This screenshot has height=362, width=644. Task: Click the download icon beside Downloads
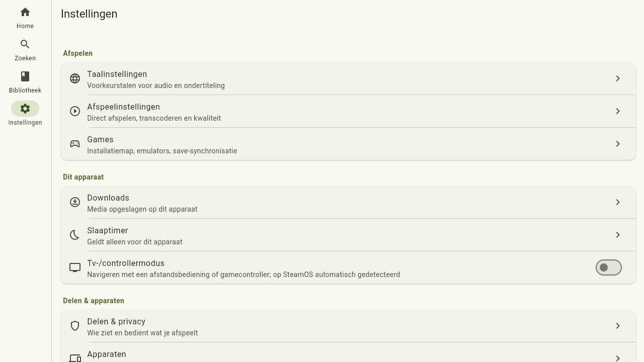(x=75, y=202)
